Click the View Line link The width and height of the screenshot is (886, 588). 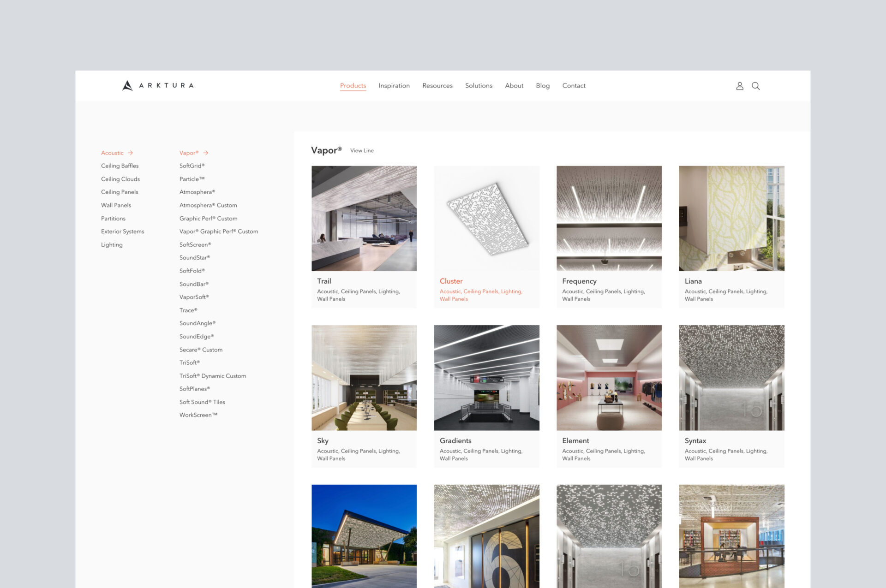coord(362,151)
